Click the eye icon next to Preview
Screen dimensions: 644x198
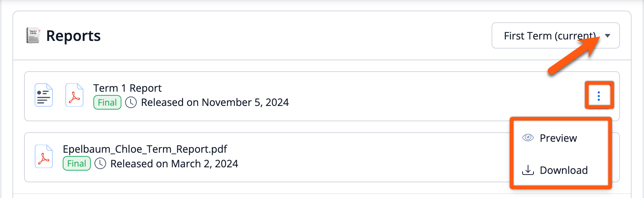tap(528, 138)
